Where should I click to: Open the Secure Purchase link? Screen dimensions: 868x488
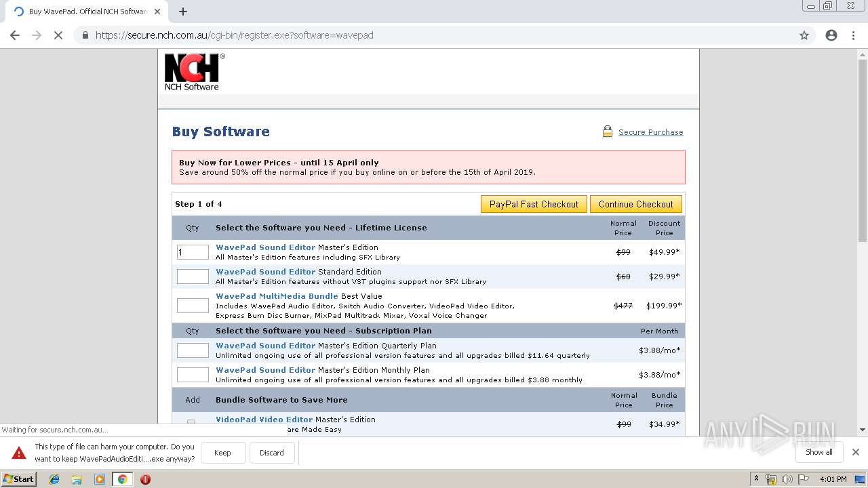pyautogui.click(x=650, y=132)
